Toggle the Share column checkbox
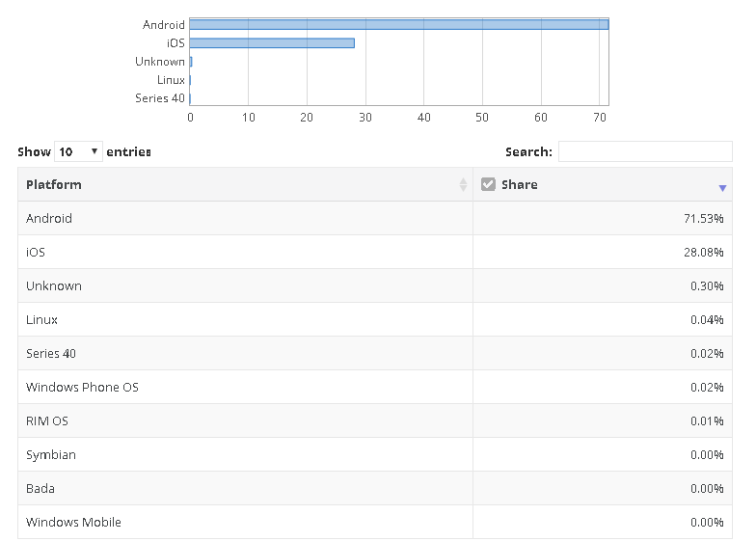This screenshot has height=542, width=756. [x=489, y=184]
